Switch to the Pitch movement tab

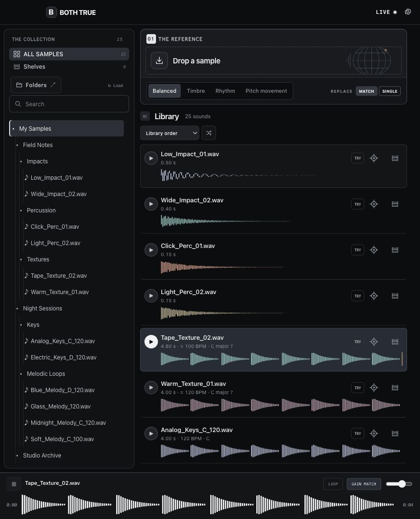pyautogui.click(x=266, y=91)
